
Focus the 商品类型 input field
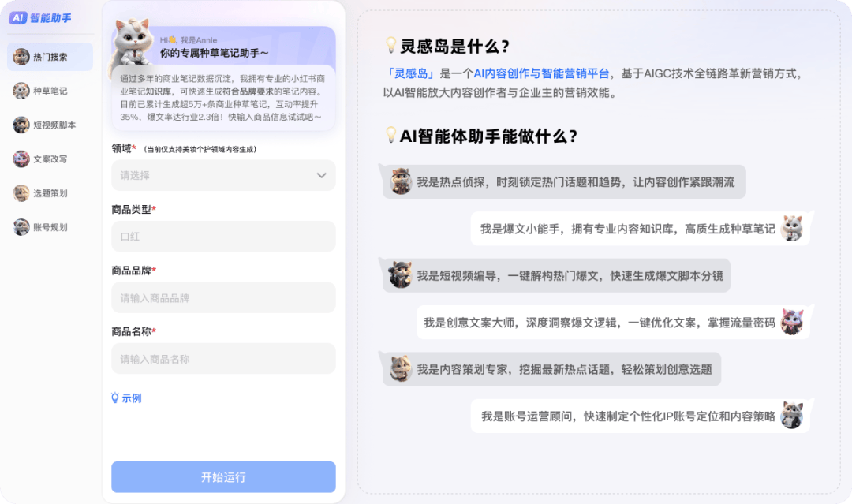point(223,237)
